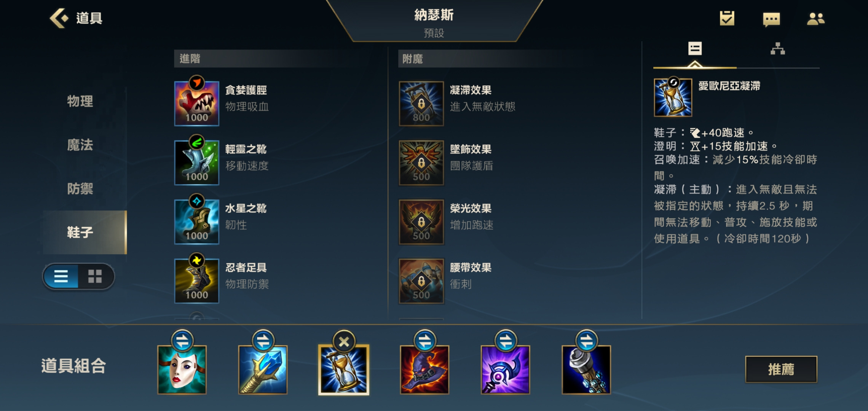
Task: Open the 魔法 category tab
Action: (80, 145)
